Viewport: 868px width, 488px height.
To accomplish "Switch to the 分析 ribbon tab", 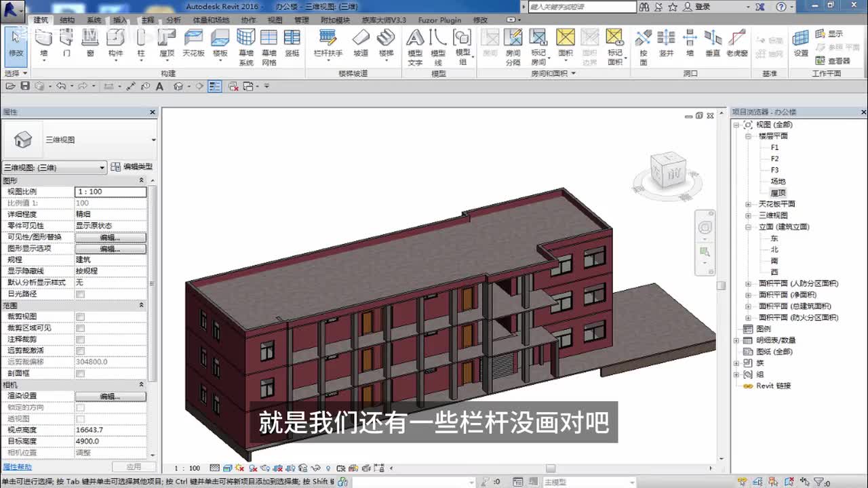I will (x=174, y=20).
